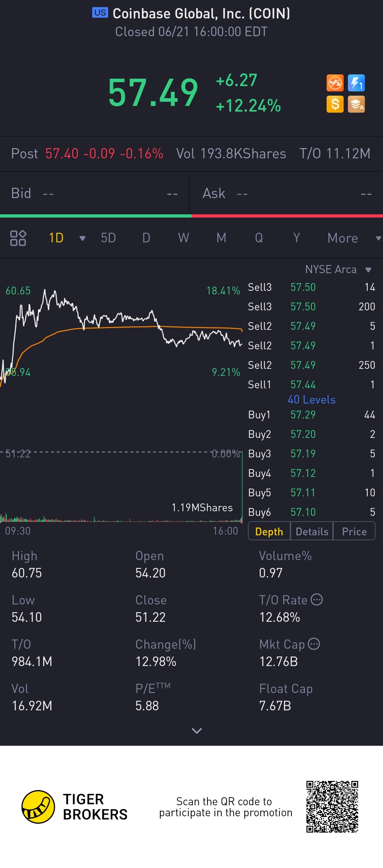Open the chart layout grid icon
The image size is (383, 868).
(x=18, y=238)
